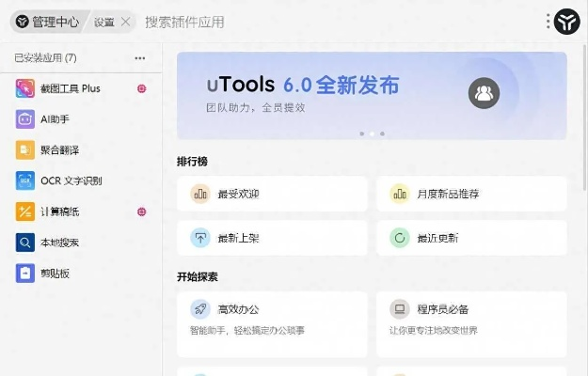The height and width of the screenshot is (376, 588).
Task: Open the 最新上架 ranking card
Action: click(x=272, y=238)
